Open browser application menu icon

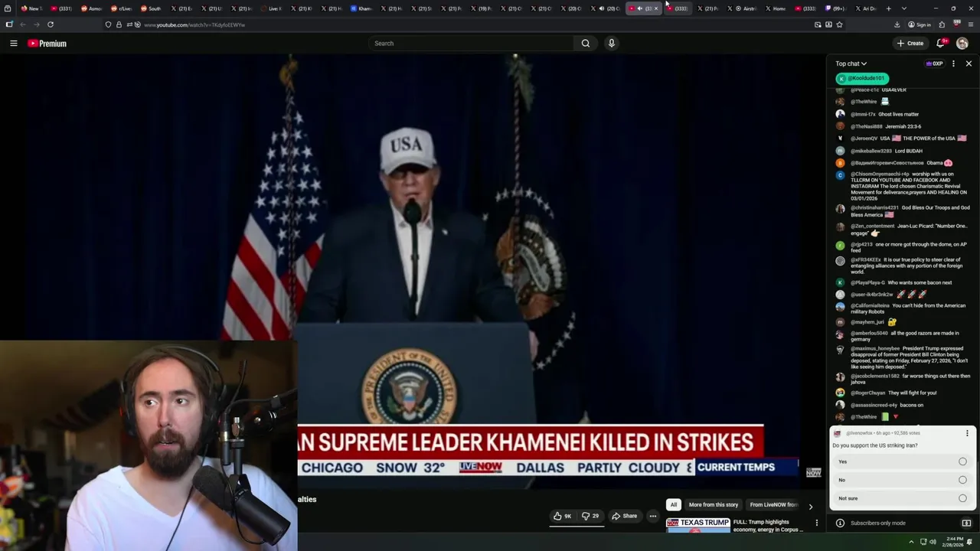tap(971, 24)
